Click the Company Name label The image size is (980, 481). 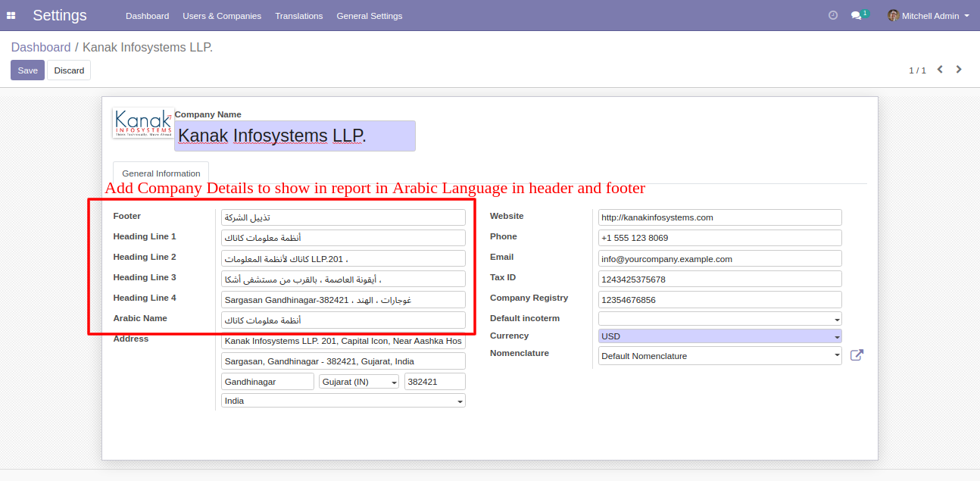click(x=208, y=114)
